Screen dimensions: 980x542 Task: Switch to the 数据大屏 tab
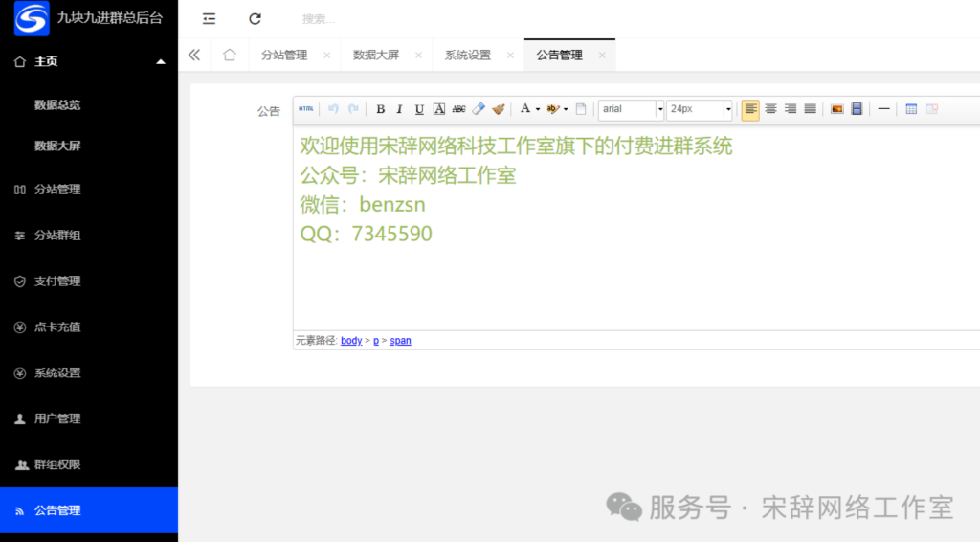click(376, 55)
